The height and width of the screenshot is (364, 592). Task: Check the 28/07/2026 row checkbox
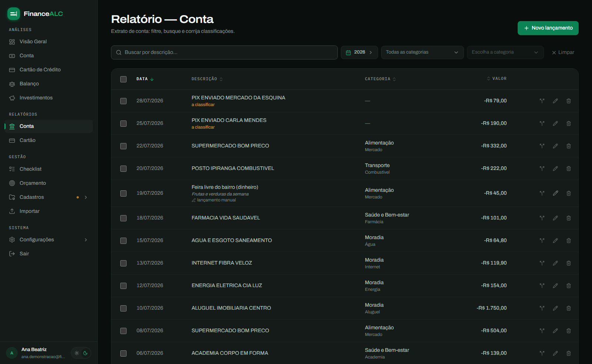tap(124, 101)
